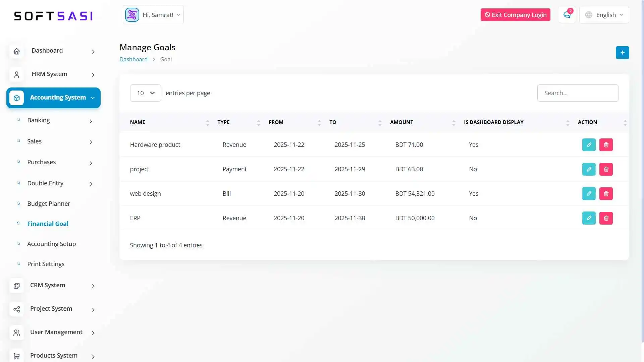Viewport: 644px width, 362px height.
Task: Sort the table by From date
Action: click(x=294, y=122)
